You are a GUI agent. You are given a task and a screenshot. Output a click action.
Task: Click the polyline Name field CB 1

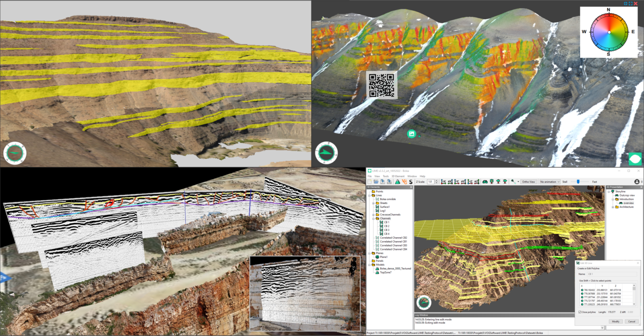(x=612, y=274)
